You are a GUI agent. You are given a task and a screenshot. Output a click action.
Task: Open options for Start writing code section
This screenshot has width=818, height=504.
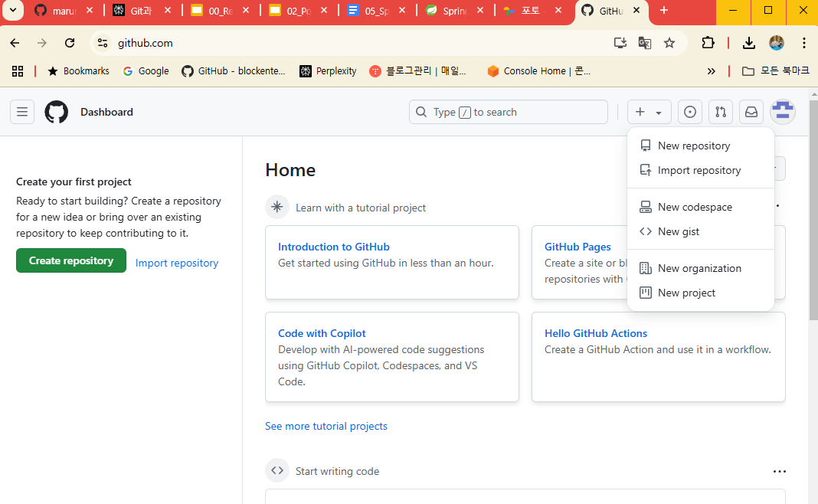click(x=780, y=471)
